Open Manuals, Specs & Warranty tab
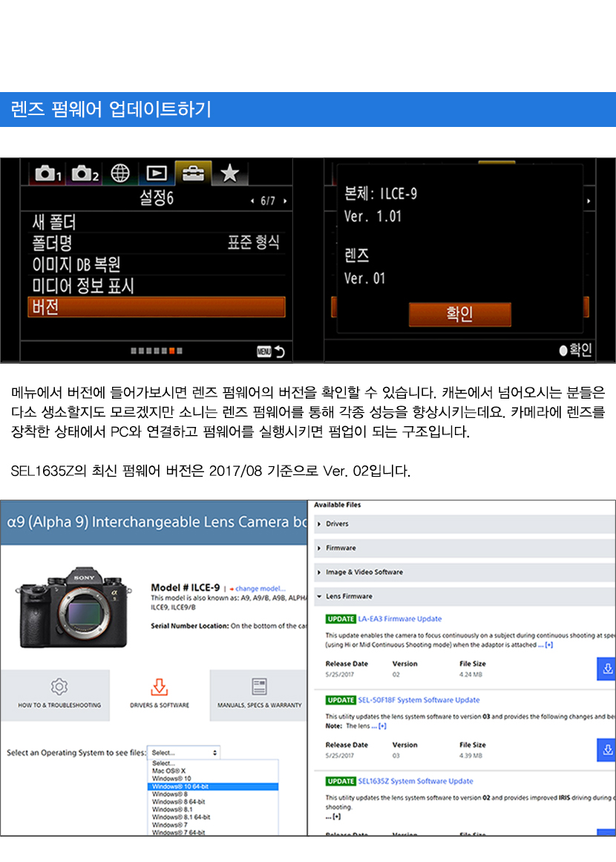616x862 pixels. (x=259, y=695)
